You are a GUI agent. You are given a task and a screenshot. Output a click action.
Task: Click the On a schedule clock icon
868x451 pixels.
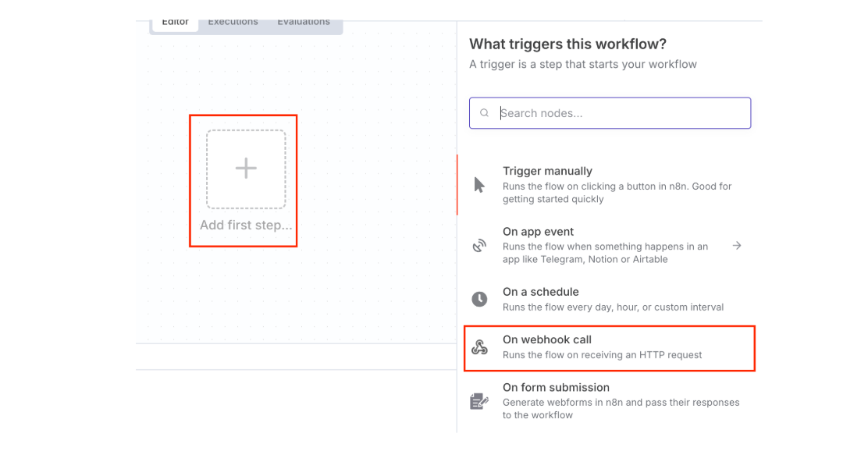(479, 299)
